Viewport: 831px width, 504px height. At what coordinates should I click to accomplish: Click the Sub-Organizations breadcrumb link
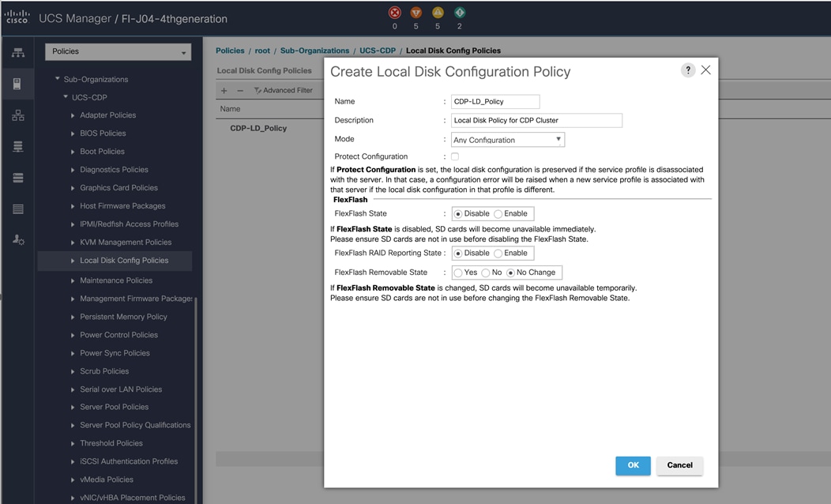(315, 51)
